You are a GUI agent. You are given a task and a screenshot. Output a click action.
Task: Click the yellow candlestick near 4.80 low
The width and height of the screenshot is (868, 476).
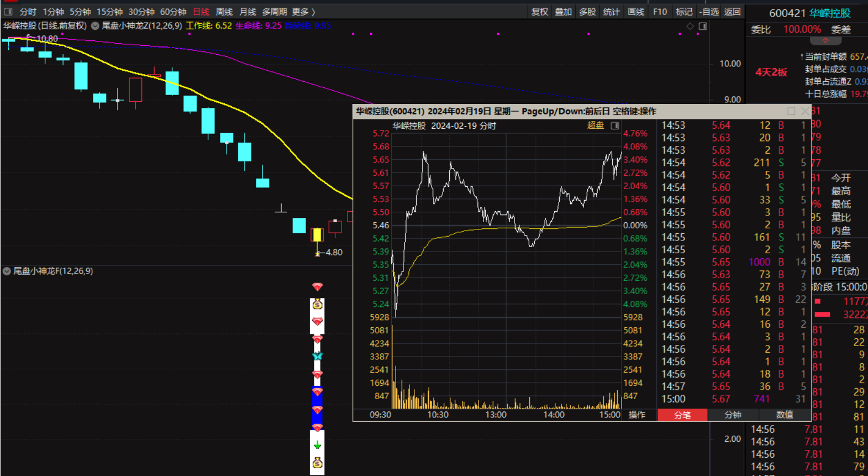317,235
